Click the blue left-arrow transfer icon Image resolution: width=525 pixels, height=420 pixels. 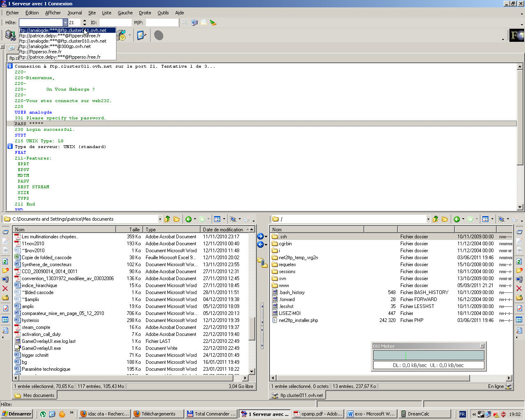[260, 244]
